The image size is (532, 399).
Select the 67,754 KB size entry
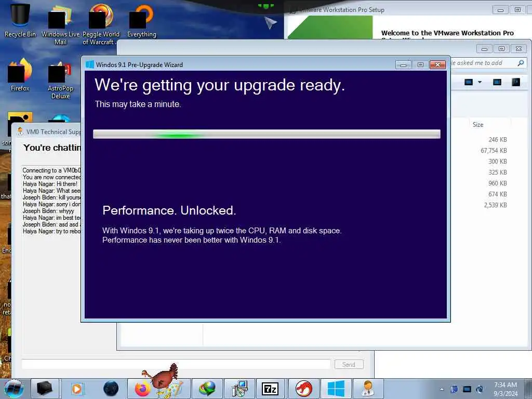click(x=494, y=150)
